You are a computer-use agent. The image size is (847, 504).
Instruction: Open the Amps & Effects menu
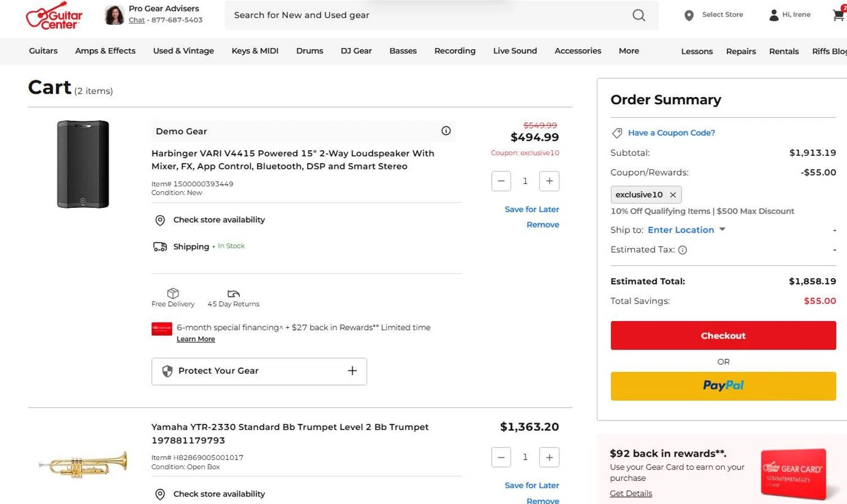(x=105, y=51)
